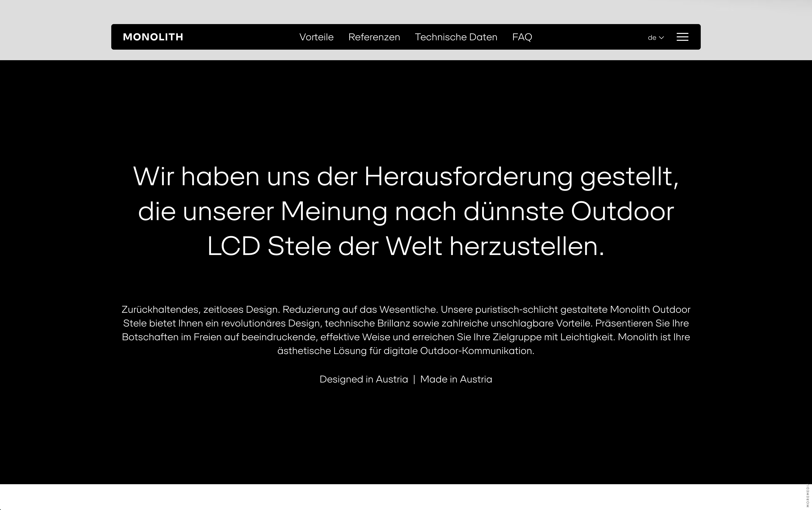812x510 pixels.
Task: Click the vertical bar between Austria texts
Action: pos(414,380)
